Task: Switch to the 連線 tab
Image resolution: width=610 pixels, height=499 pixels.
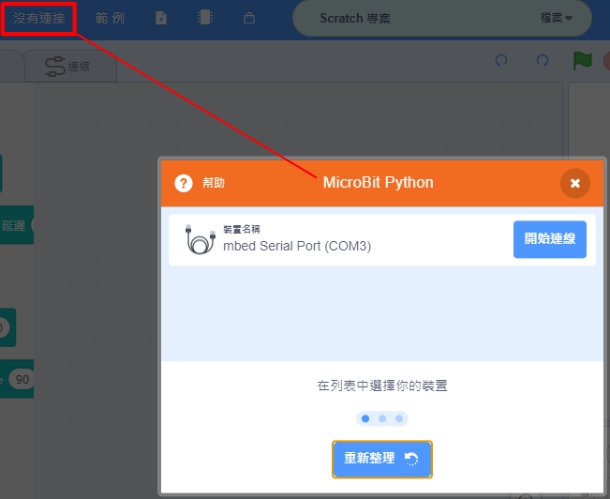Action: 68,66
